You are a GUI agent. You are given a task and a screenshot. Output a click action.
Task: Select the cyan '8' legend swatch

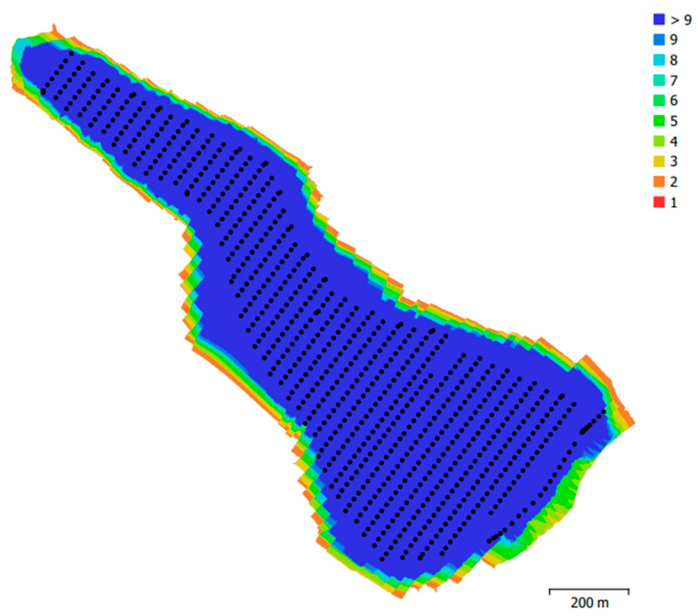(x=658, y=60)
